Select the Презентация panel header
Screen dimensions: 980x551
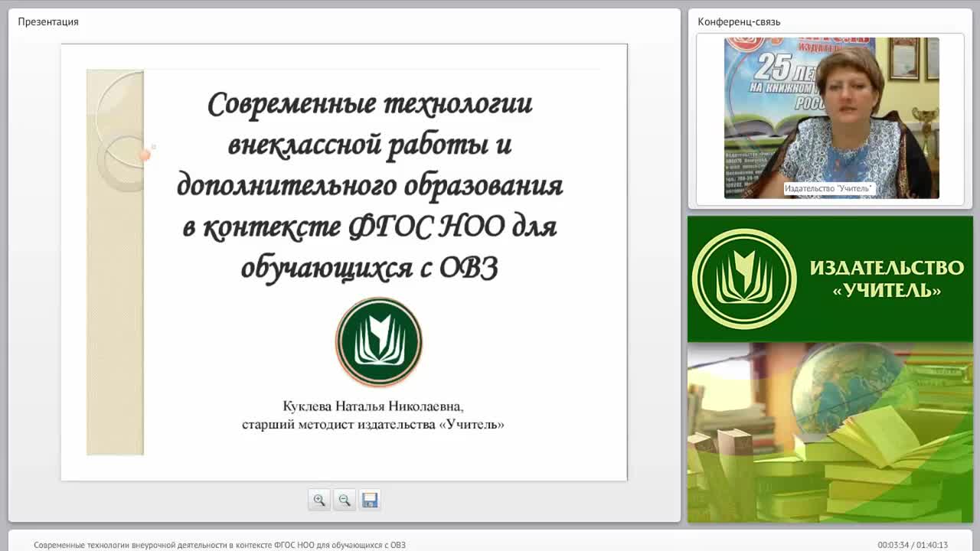pos(48,21)
